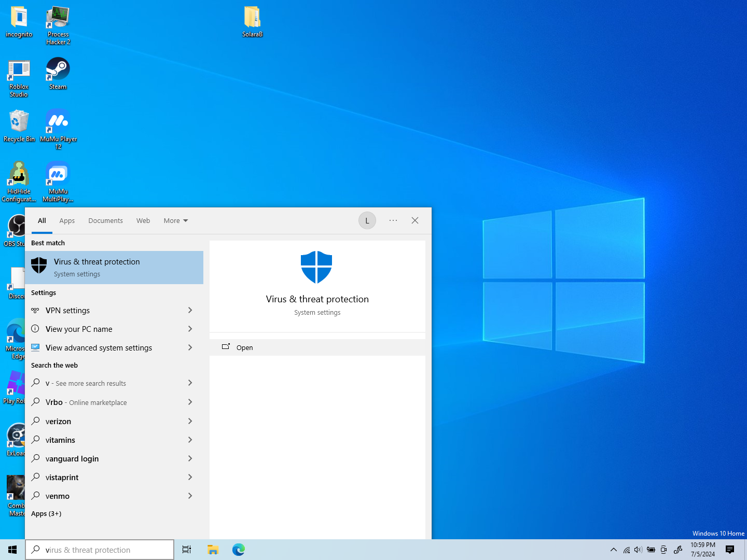
Task: Launch Microsoft Edge from the taskbar
Action: [x=239, y=550]
